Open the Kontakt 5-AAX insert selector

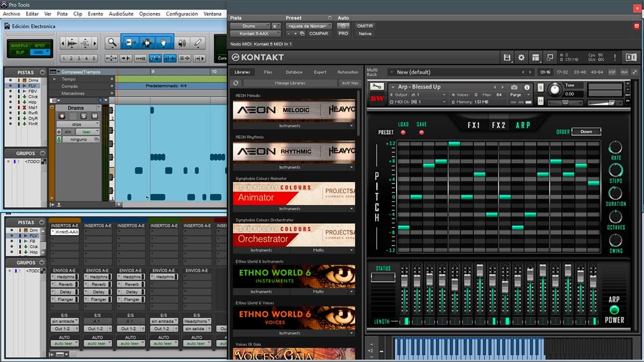[255, 34]
